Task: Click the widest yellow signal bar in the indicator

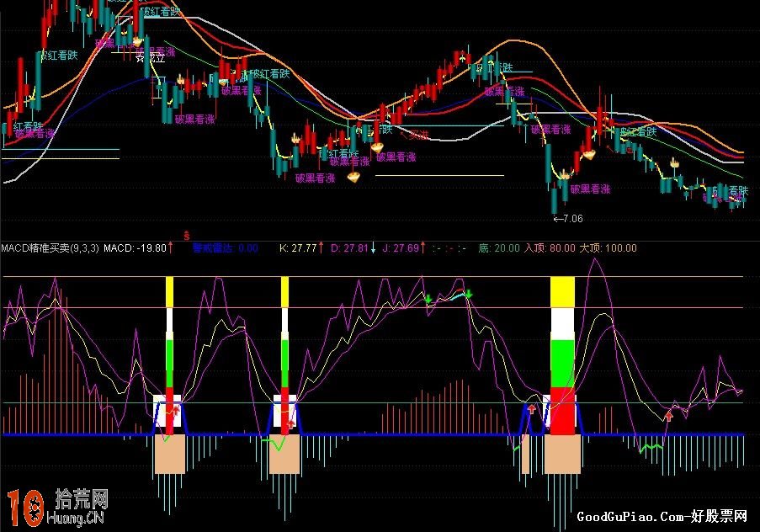Action: [x=563, y=293]
